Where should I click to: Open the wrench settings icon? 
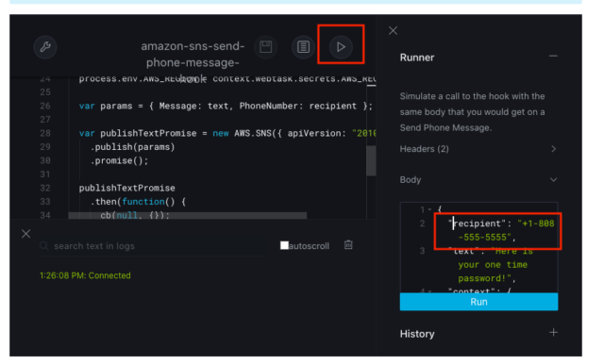pos(45,47)
